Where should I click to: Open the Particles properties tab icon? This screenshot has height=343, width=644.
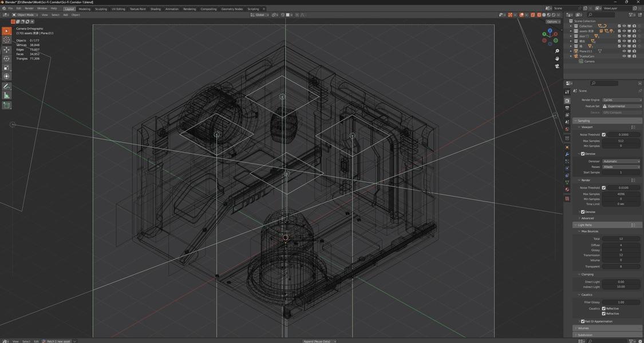567,161
